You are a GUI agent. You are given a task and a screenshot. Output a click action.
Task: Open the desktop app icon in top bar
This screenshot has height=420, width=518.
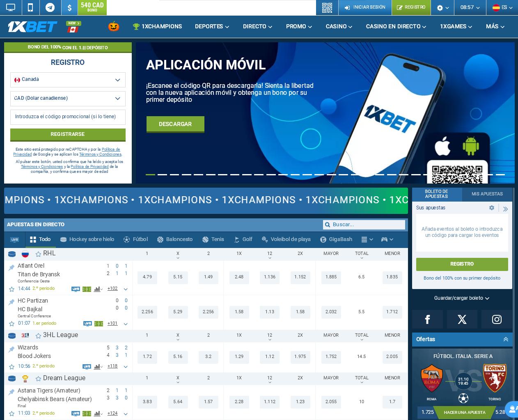tap(11, 7)
